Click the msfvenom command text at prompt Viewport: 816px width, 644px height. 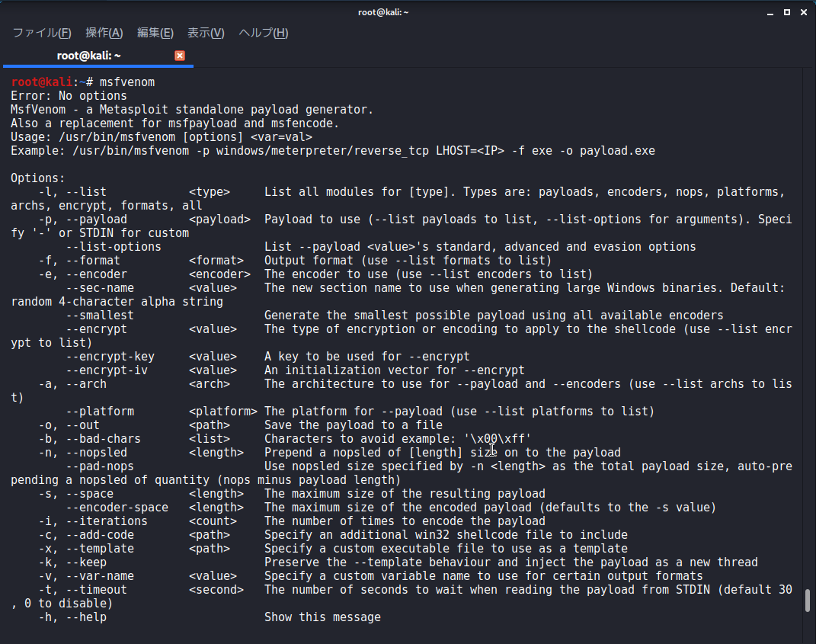click(x=127, y=82)
